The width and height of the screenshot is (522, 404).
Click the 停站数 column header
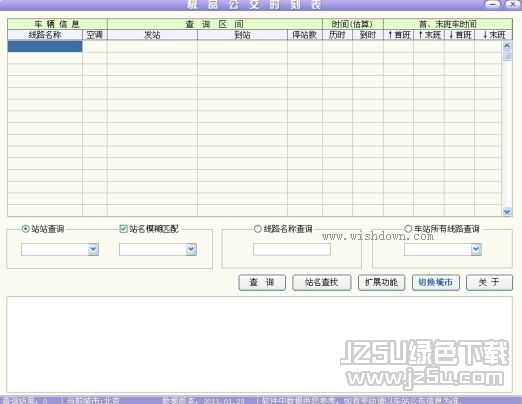(305, 35)
